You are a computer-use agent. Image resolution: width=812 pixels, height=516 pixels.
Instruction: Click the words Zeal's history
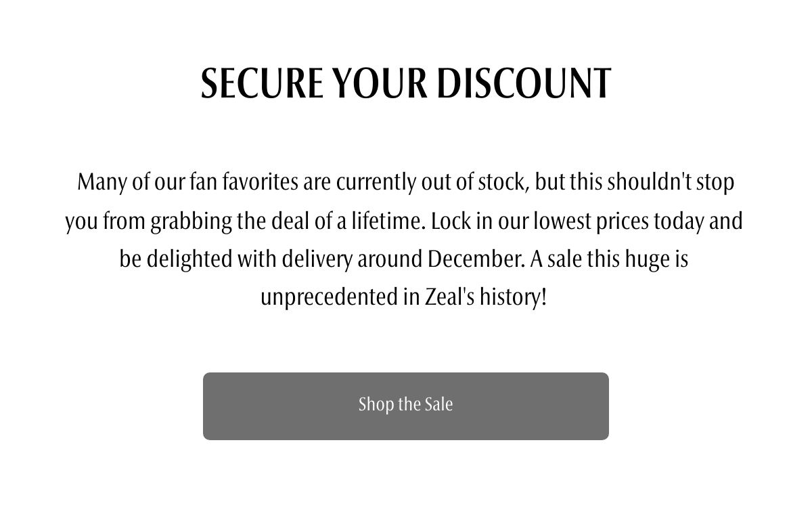tap(485, 297)
